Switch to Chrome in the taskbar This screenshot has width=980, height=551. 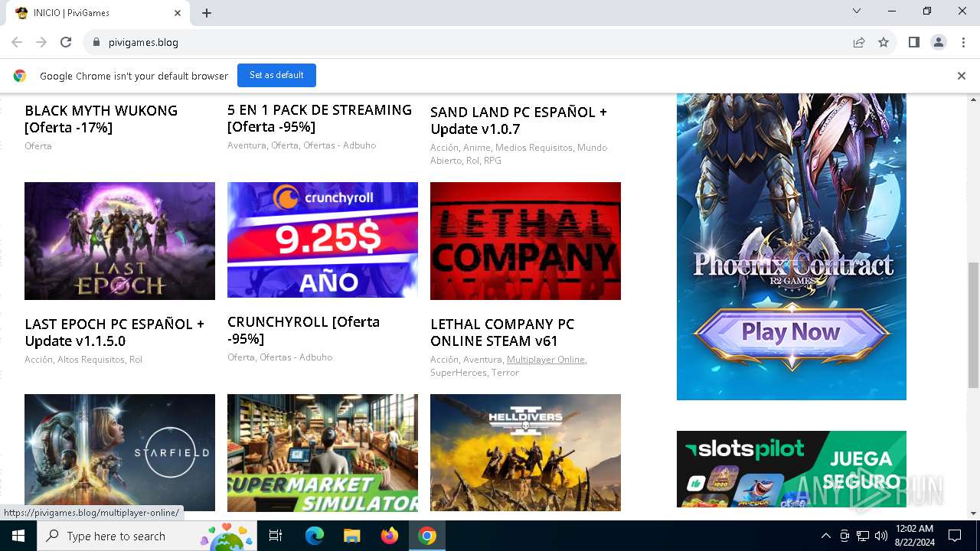point(427,536)
